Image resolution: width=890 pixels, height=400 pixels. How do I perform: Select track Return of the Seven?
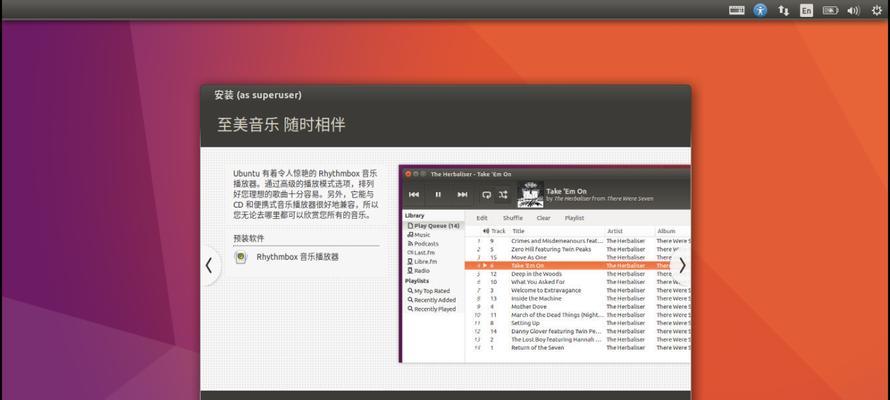click(577, 347)
